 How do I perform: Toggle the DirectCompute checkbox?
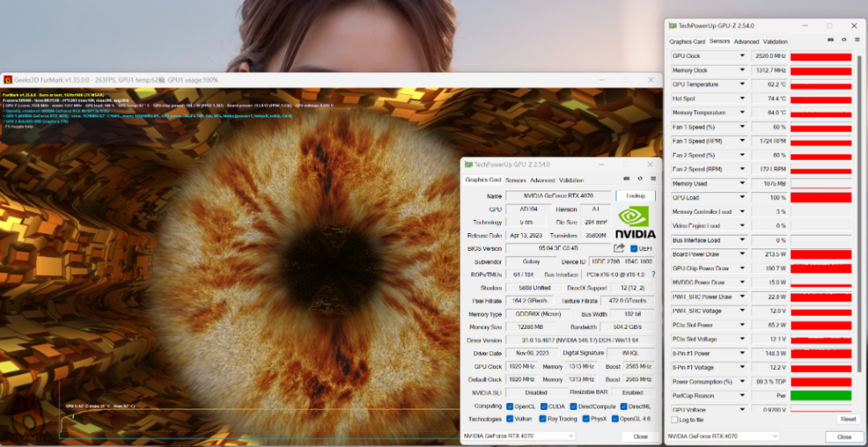point(575,407)
